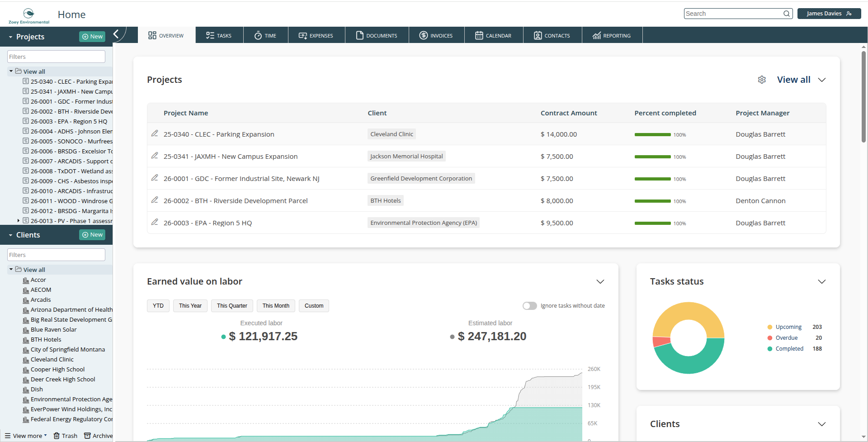Viewport: 868px width, 442px height.
Task: Open Projects widget settings gear
Action: pyautogui.click(x=762, y=80)
